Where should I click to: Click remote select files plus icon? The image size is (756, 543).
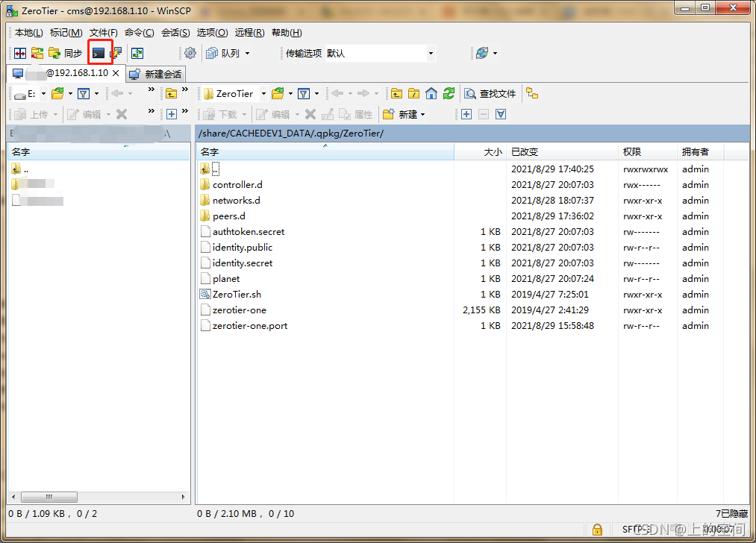[466, 114]
